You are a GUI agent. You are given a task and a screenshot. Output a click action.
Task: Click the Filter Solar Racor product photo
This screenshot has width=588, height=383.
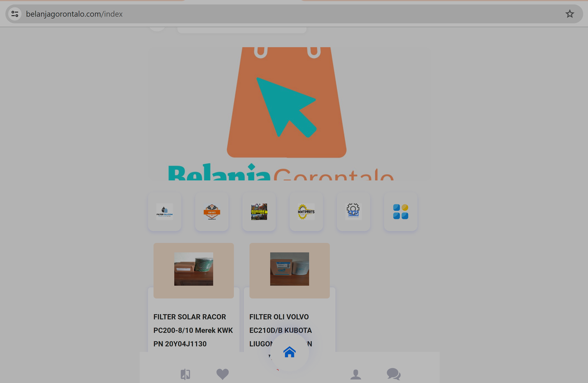(194, 269)
